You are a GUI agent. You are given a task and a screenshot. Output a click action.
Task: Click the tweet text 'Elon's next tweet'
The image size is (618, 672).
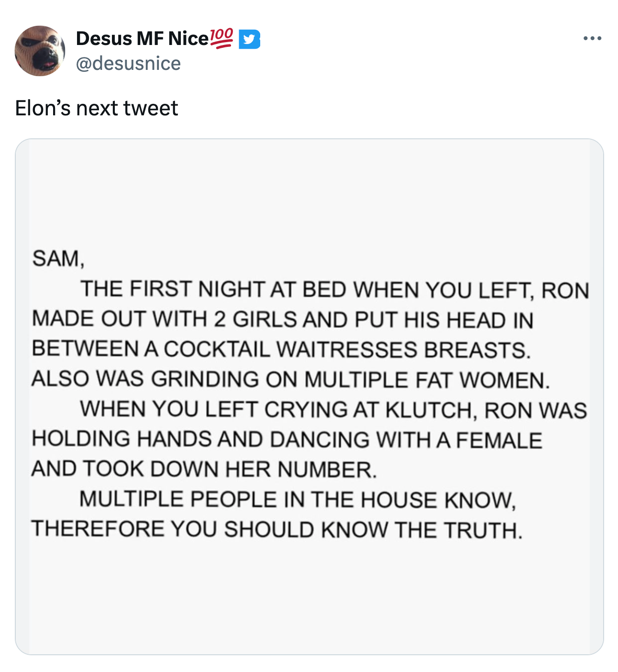click(96, 108)
